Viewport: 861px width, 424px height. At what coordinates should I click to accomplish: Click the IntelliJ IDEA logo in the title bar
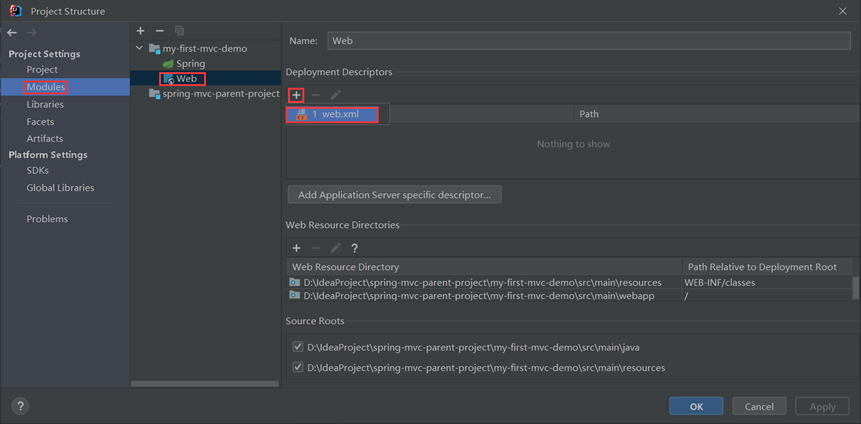click(16, 10)
